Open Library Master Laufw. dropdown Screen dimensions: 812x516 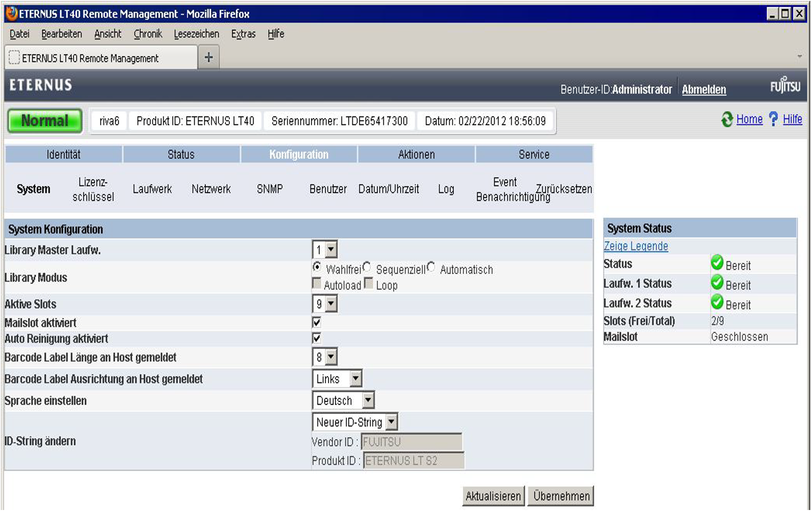point(325,249)
